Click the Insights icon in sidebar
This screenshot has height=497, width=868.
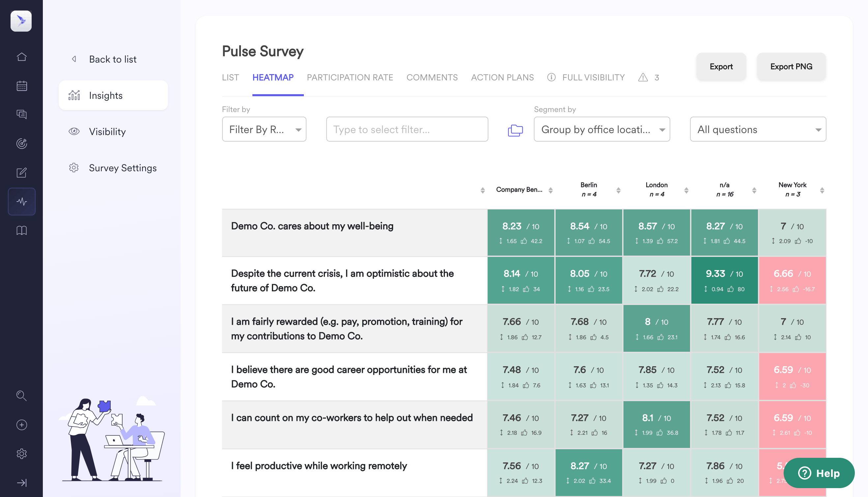pyautogui.click(x=73, y=95)
